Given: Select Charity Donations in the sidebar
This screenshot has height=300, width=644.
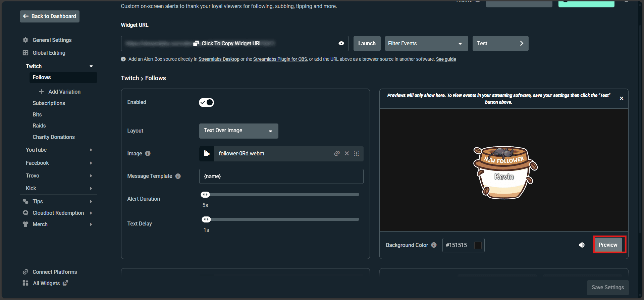Looking at the screenshot, I should tap(54, 137).
